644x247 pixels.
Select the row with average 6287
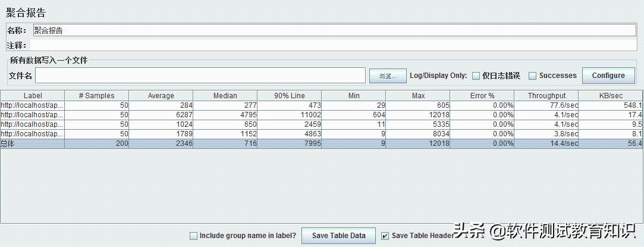(x=321, y=115)
